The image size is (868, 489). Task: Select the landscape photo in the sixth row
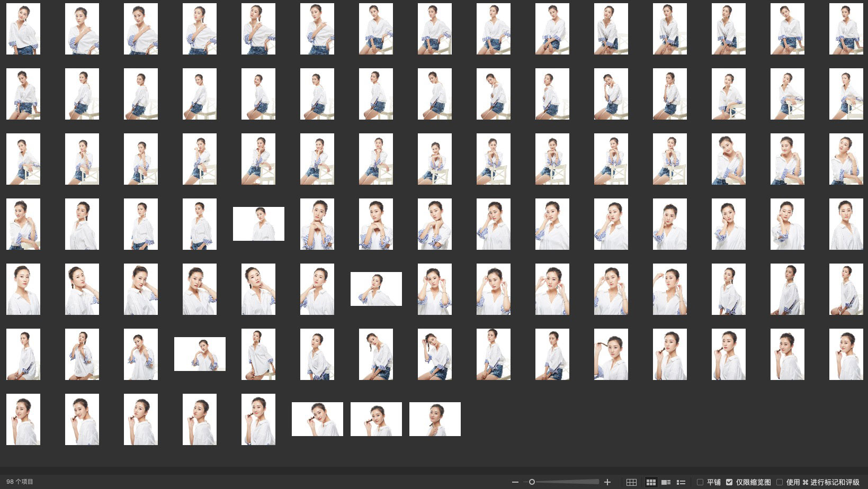click(200, 354)
